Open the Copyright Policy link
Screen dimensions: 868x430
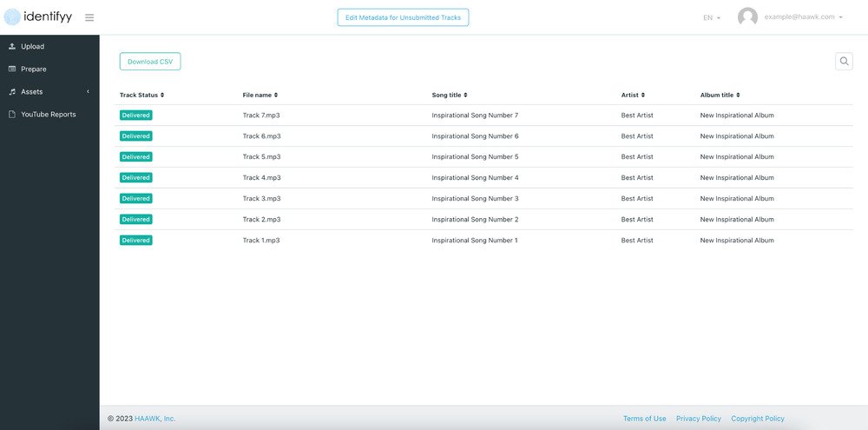758,419
